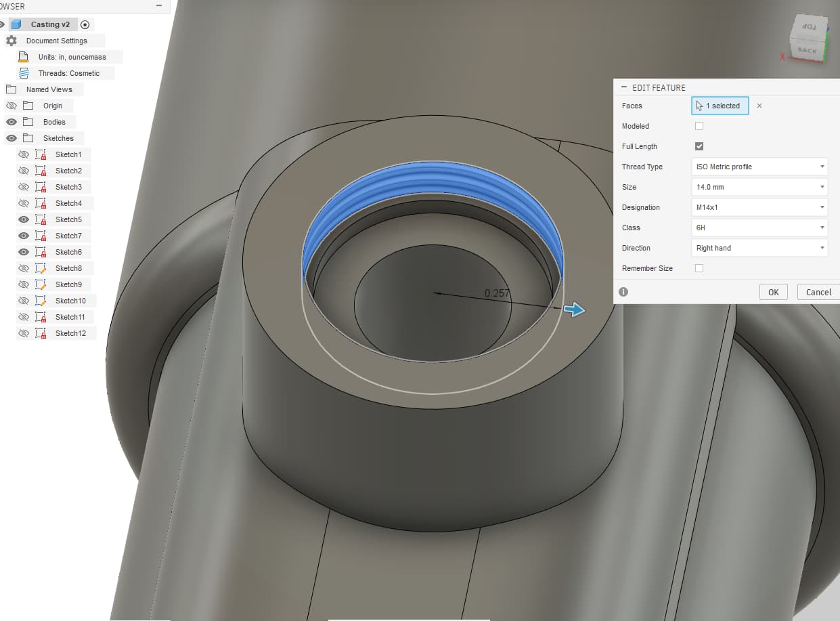Activate the Casting v2 radio indicator

click(x=85, y=24)
